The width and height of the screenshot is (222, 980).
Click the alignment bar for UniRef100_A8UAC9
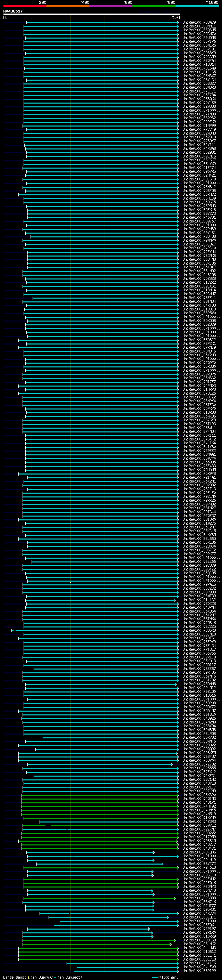point(102,23)
